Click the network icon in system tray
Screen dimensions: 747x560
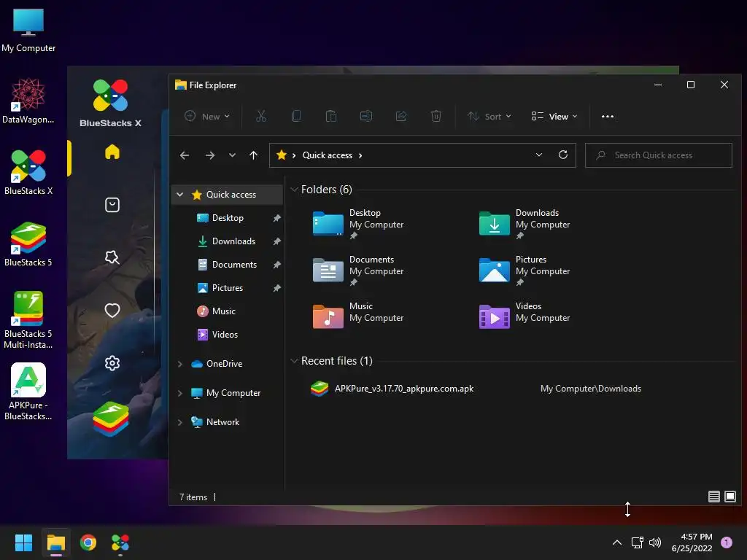[x=637, y=542]
